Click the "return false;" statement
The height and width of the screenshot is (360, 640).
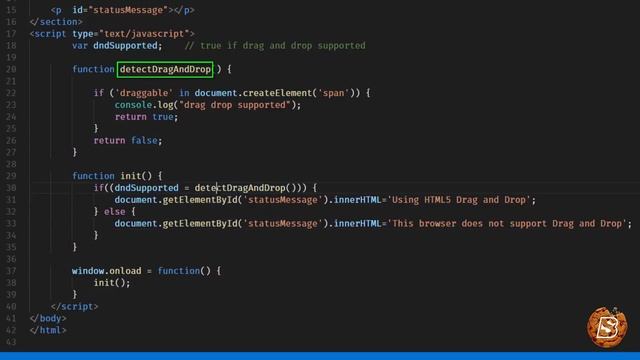pos(128,140)
